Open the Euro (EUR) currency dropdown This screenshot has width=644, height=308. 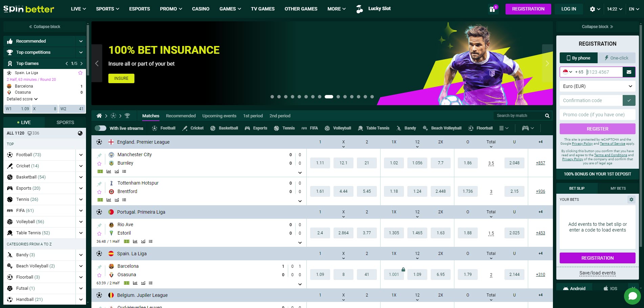pos(598,86)
